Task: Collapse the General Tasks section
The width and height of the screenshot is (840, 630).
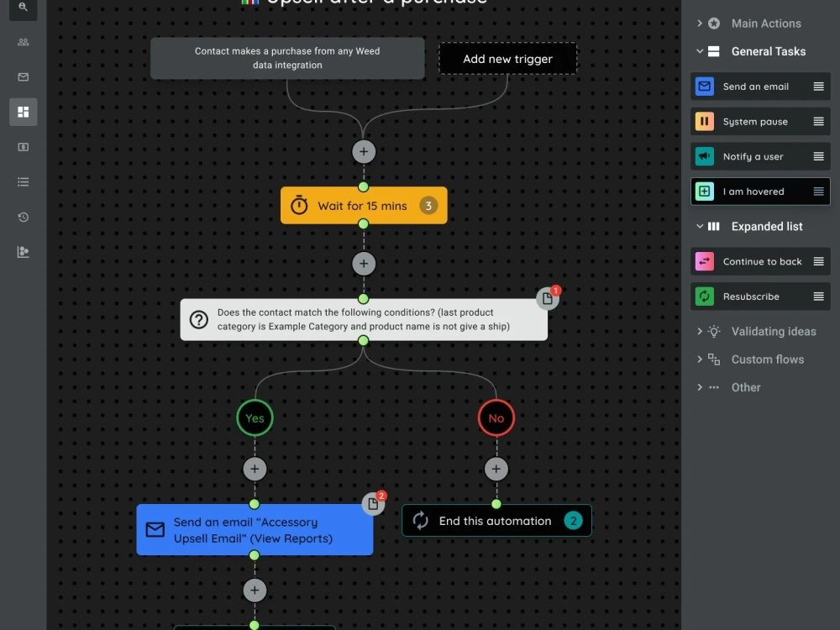Action: pyautogui.click(x=700, y=51)
